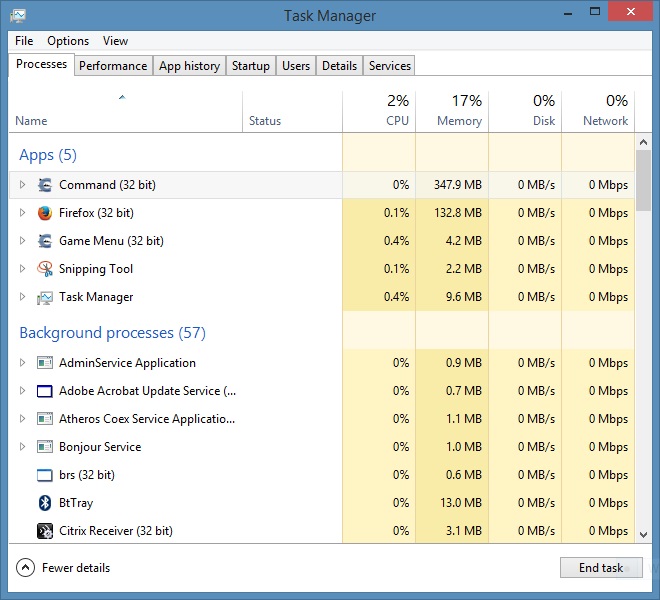The width and height of the screenshot is (660, 600).
Task: Expand the AdminService Application entry
Action: (22, 363)
